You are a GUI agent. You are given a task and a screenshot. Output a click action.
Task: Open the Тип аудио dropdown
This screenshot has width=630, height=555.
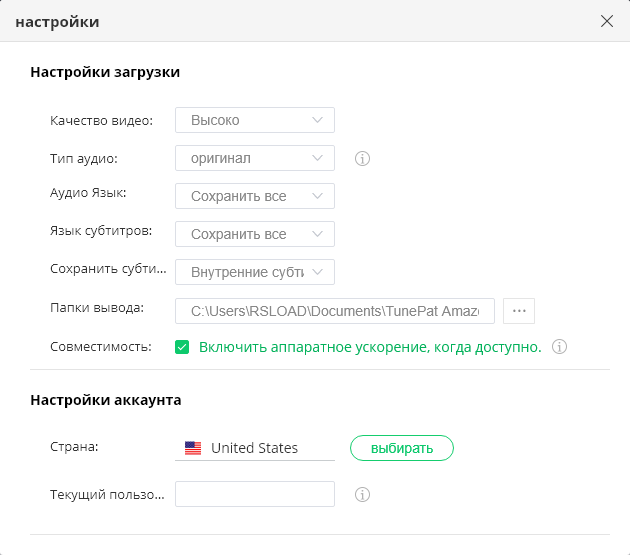coord(255,158)
